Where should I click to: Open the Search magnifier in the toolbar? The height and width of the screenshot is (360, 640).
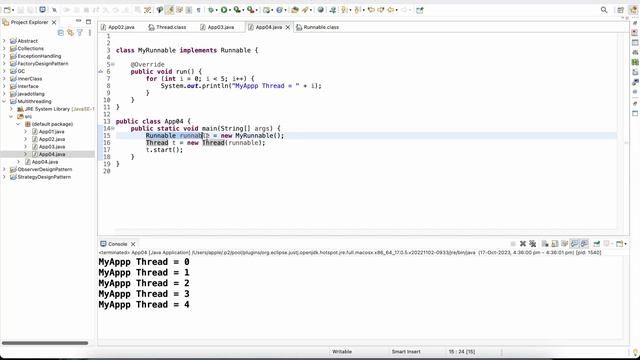pyautogui.click(x=604, y=10)
